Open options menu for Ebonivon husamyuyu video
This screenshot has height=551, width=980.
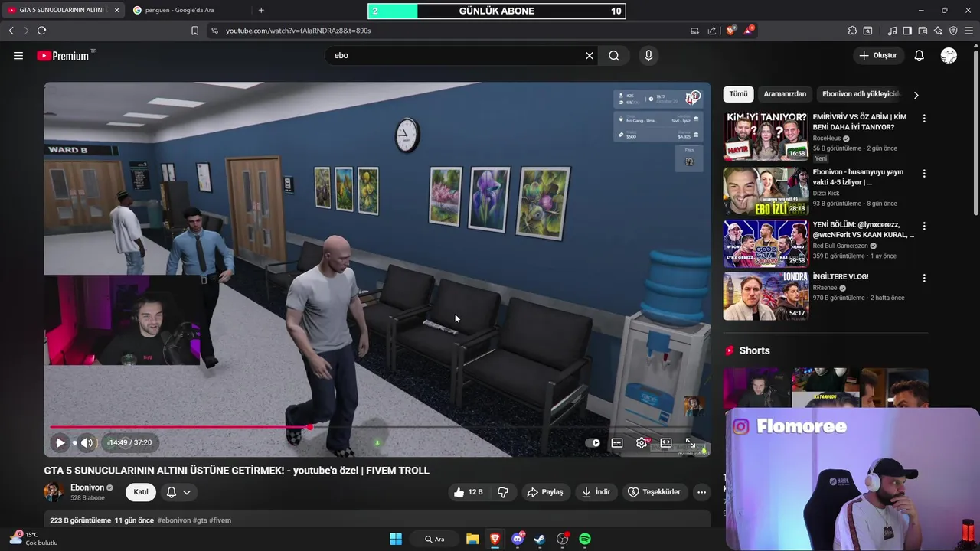tap(924, 174)
